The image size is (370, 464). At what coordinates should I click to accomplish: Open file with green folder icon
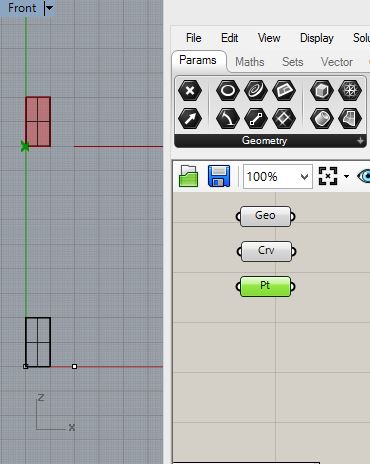click(189, 176)
